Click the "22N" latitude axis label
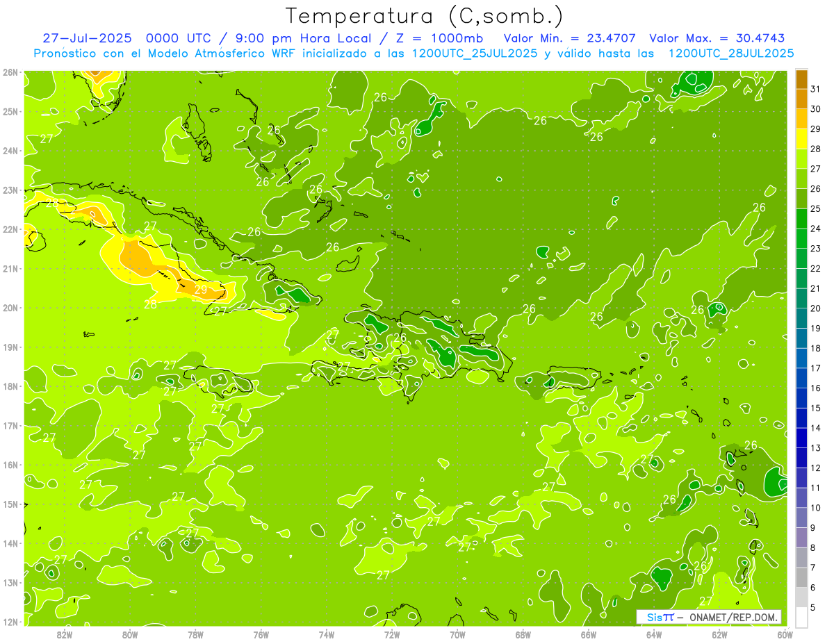 point(10,229)
